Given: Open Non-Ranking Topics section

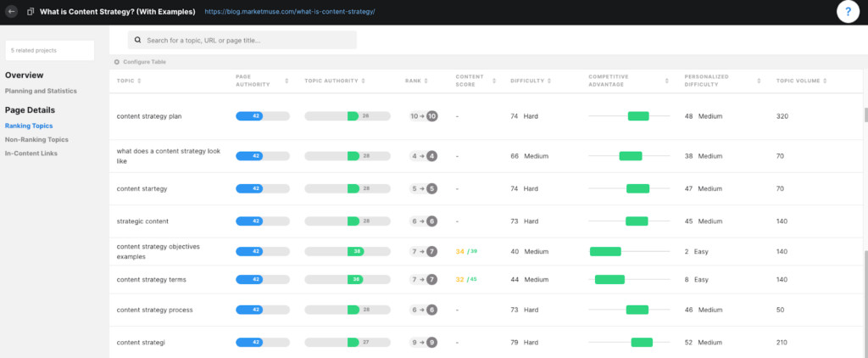Looking at the screenshot, I should point(36,139).
